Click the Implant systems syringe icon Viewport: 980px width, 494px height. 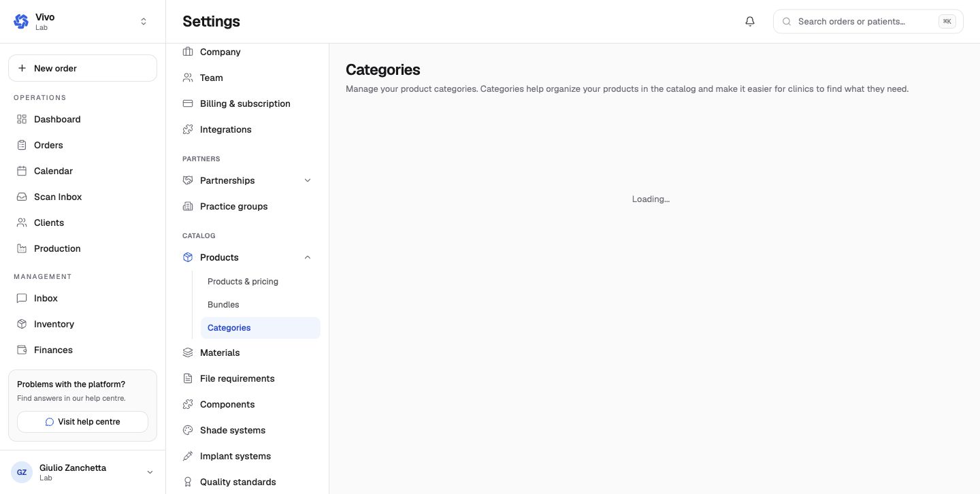coord(188,456)
